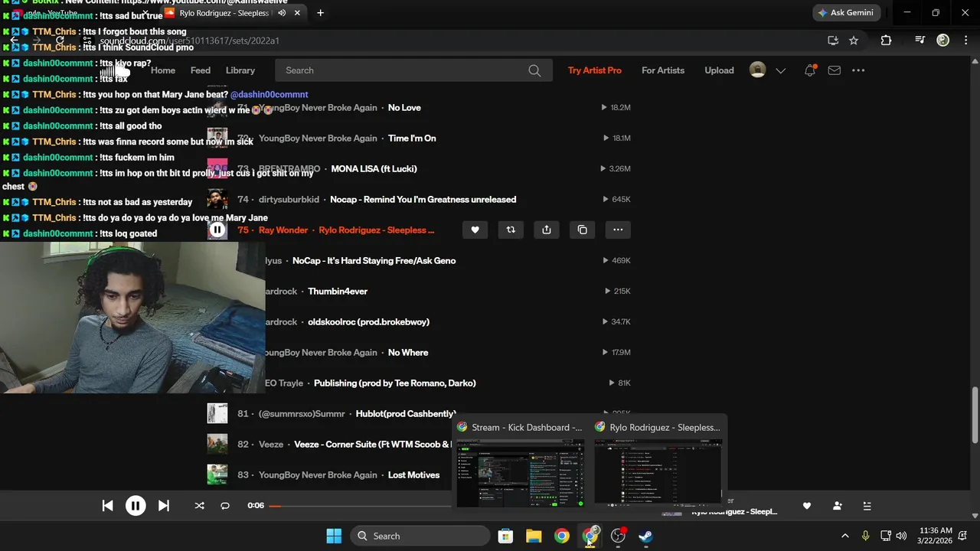Play Publishing (prod by Tee Romano, Darko)
980x551 pixels.
click(395, 383)
